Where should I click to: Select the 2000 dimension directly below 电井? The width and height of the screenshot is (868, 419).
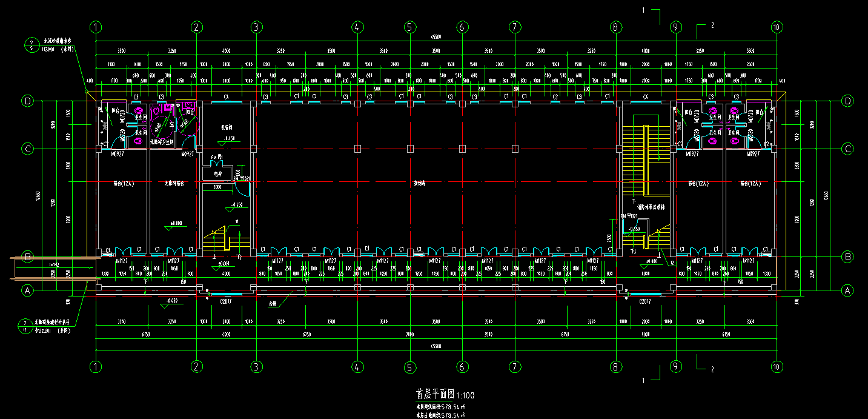click(x=217, y=188)
